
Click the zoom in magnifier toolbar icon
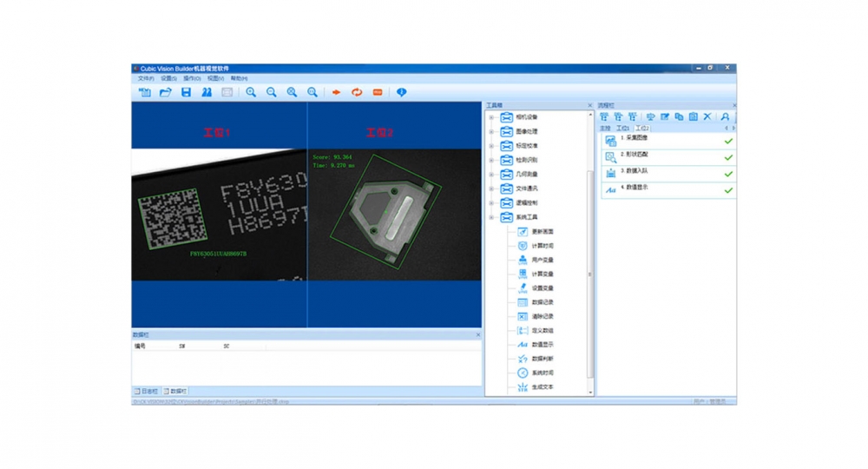[x=251, y=92]
